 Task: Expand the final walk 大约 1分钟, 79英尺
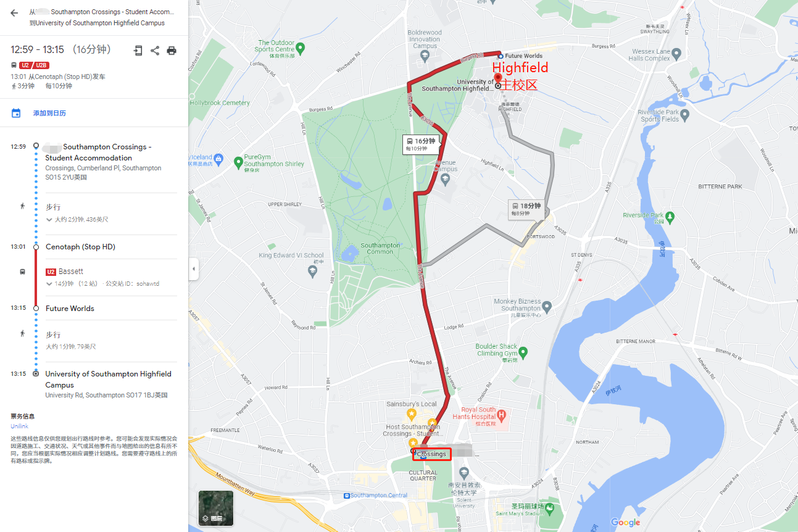pos(71,346)
